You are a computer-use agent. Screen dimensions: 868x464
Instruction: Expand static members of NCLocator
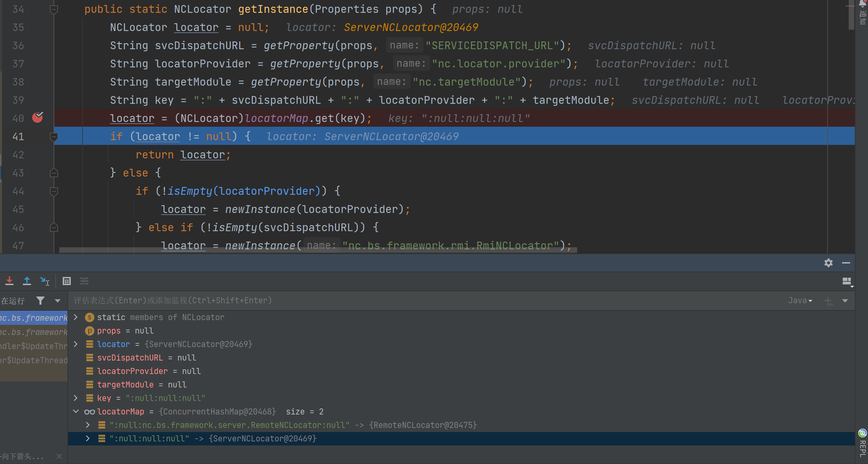coord(76,317)
